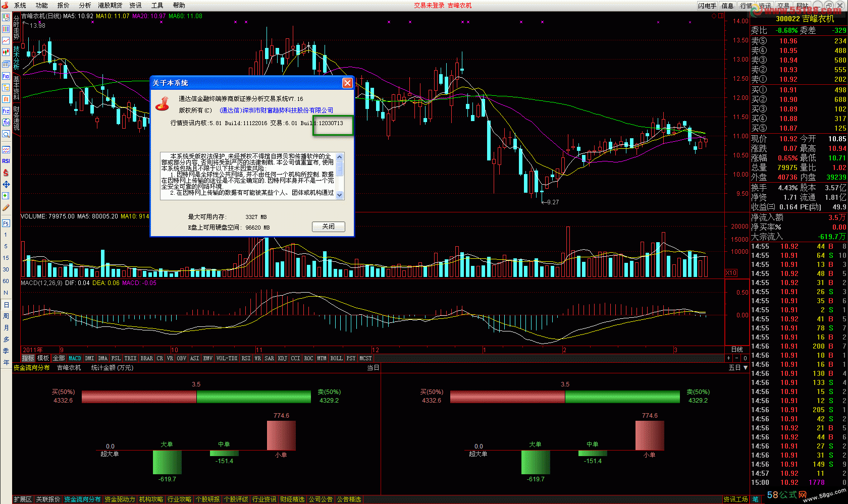848x504 pixels.
Task: Click the X10 volume scale label
Action: [731, 273]
